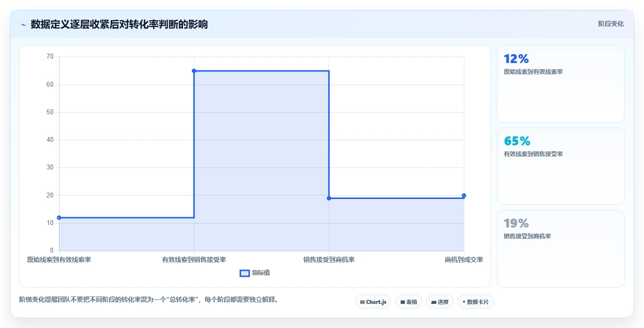Click the y-axis tick label 0
The height and width of the screenshot is (328, 644).
pos(52,251)
